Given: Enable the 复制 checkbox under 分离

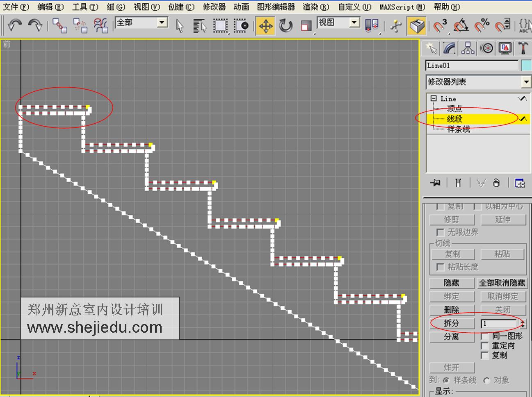Looking at the screenshot, I should pos(485,355).
